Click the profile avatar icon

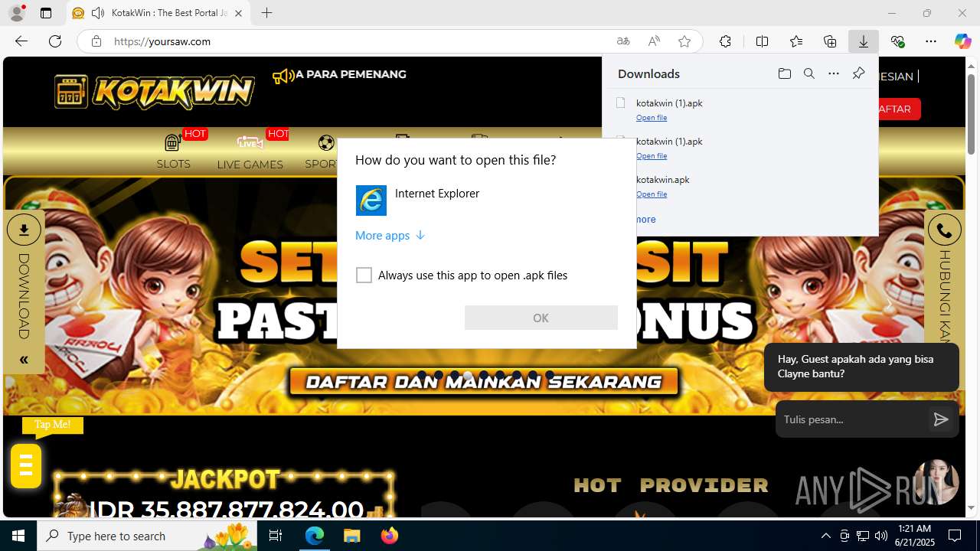(17, 13)
